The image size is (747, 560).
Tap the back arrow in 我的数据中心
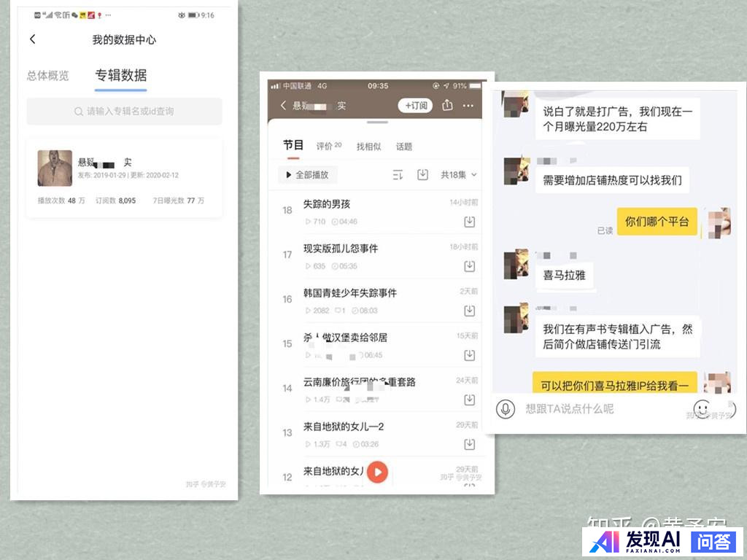[x=32, y=39]
